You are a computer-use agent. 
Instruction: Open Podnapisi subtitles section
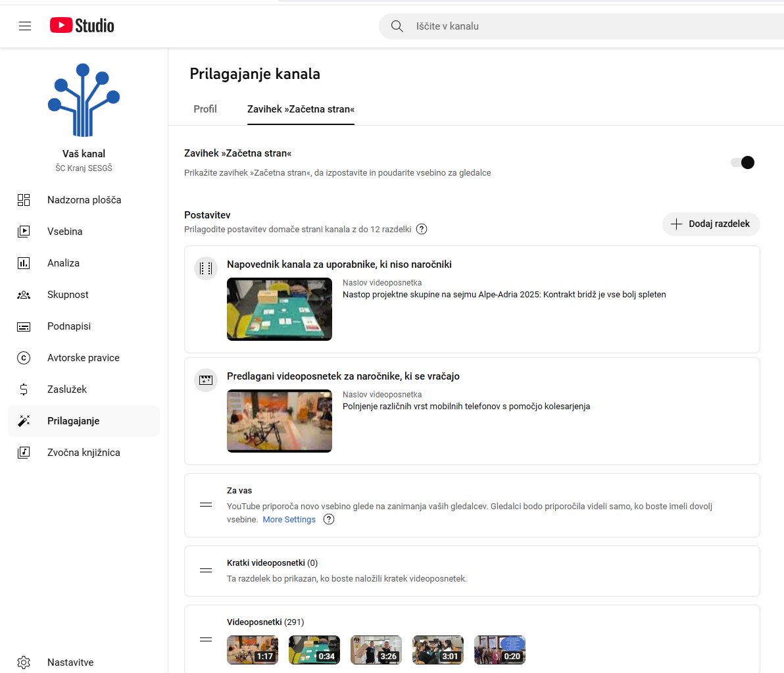pyautogui.click(x=68, y=326)
